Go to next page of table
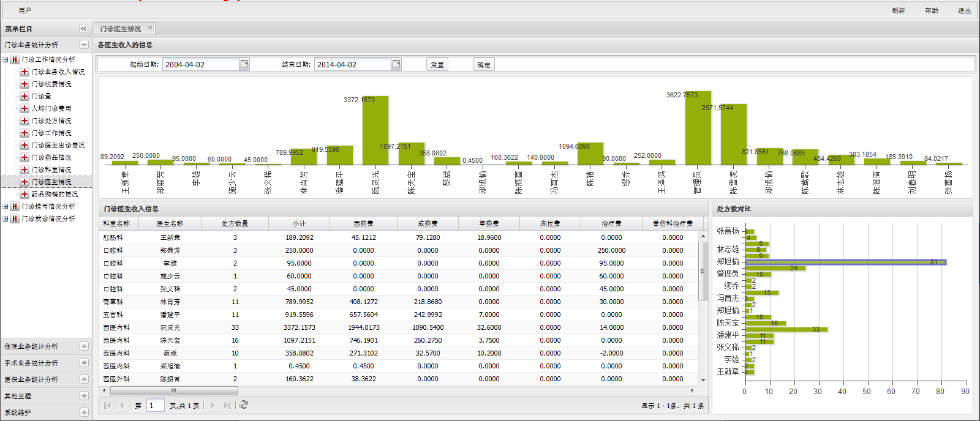 point(213,405)
